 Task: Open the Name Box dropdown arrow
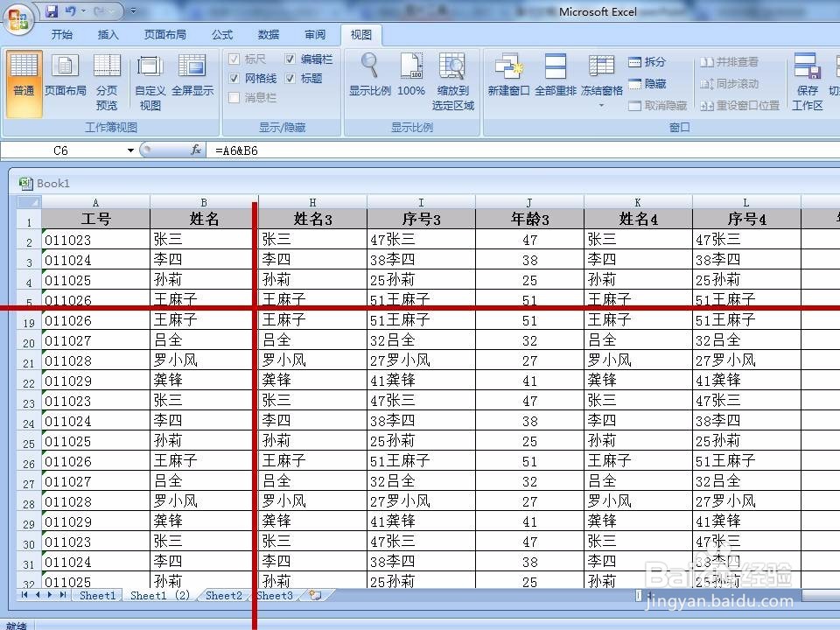131,150
